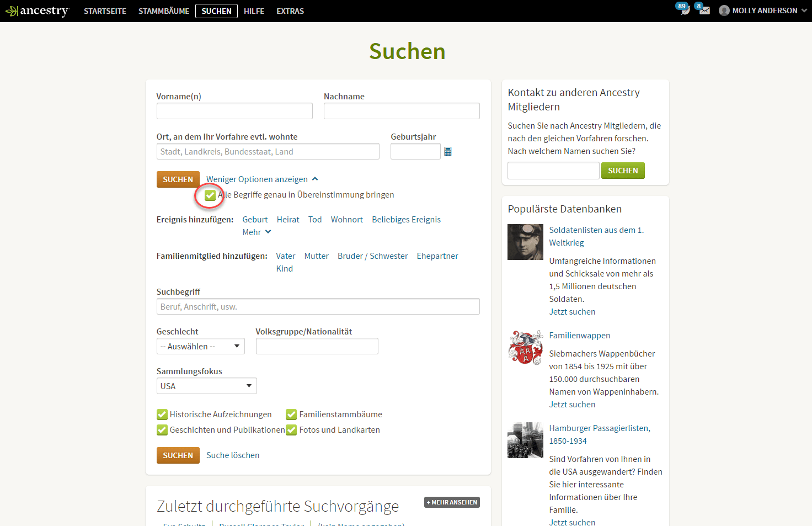Click Jetzt suchen under Hamburger Passagierlisten
The image size is (812, 526).
click(x=572, y=522)
